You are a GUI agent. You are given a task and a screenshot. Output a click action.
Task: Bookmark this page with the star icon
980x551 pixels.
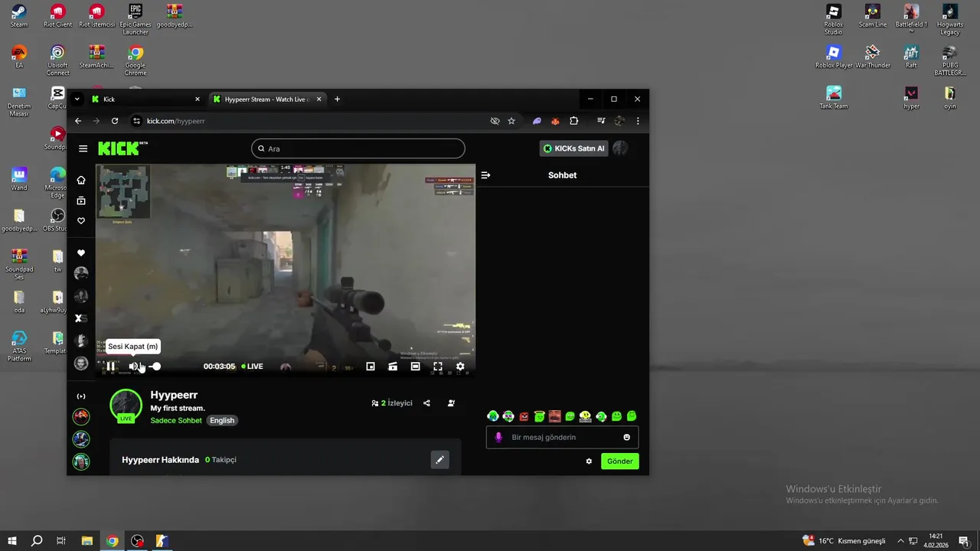(511, 121)
